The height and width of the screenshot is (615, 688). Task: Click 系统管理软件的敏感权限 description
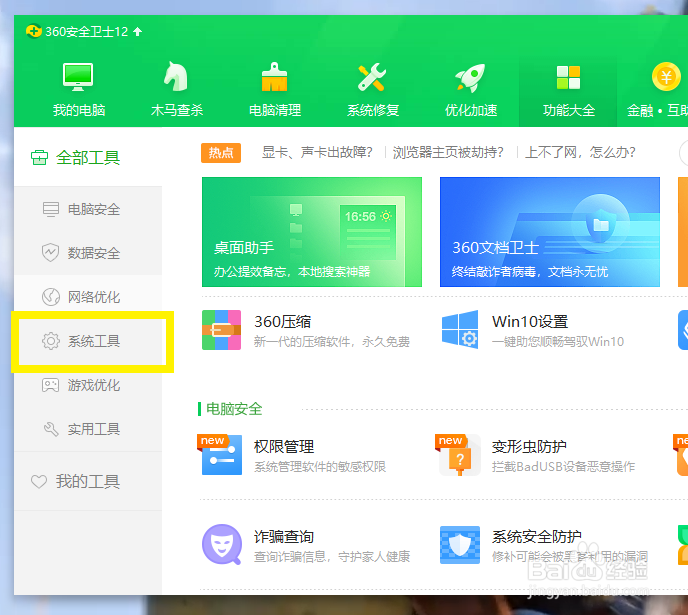point(320,467)
